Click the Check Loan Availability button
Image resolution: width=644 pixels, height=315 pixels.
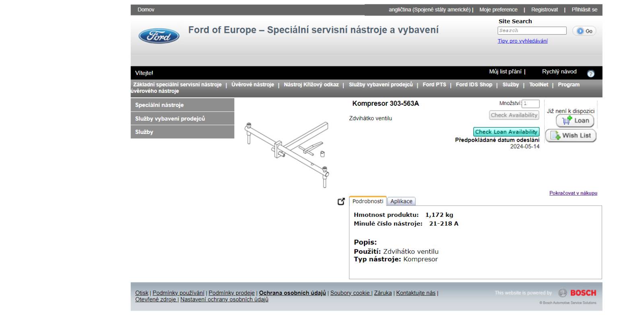(x=506, y=132)
